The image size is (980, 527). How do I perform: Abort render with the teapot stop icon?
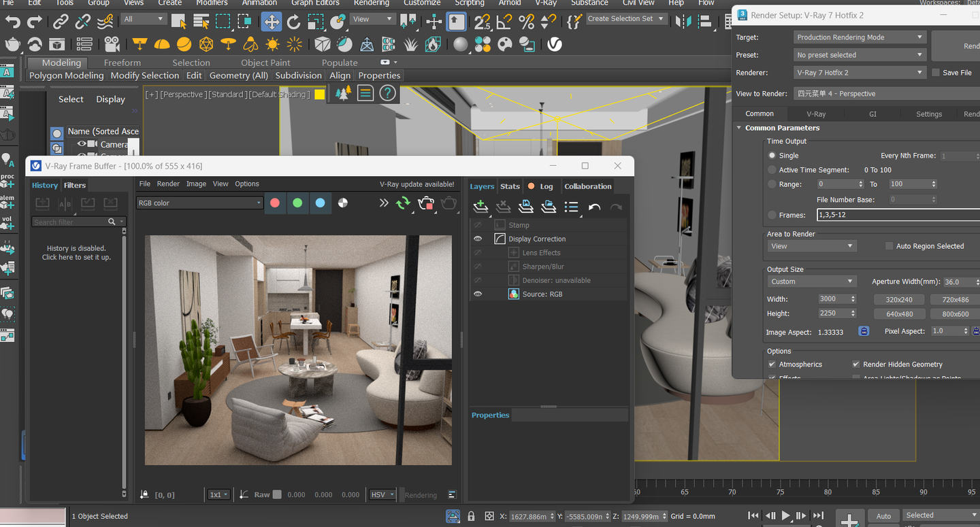426,203
